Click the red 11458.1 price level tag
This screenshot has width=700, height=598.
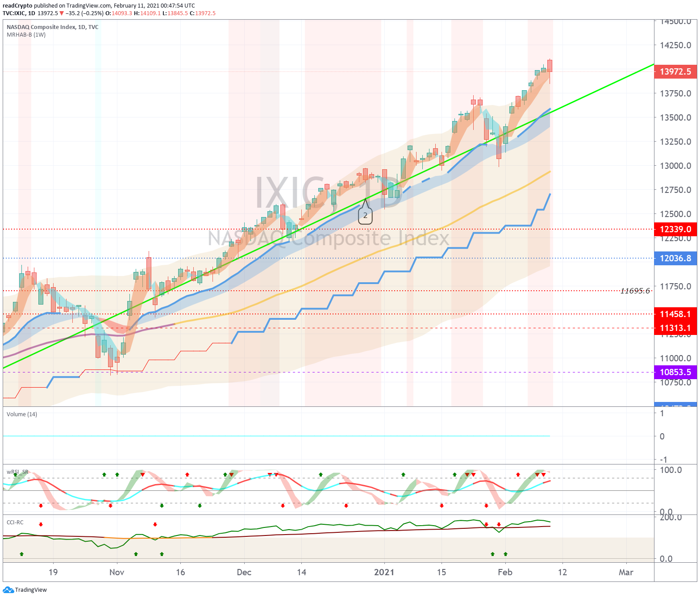pyautogui.click(x=675, y=314)
